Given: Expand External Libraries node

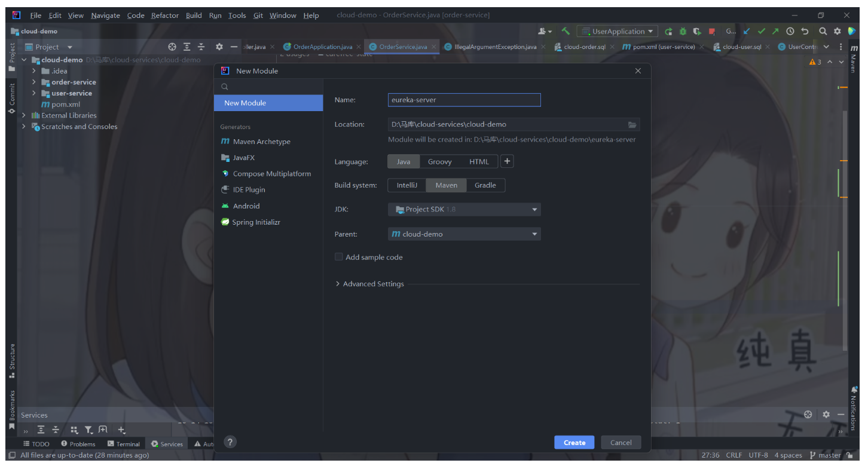Looking at the screenshot, I should click(x=24, y=115).
